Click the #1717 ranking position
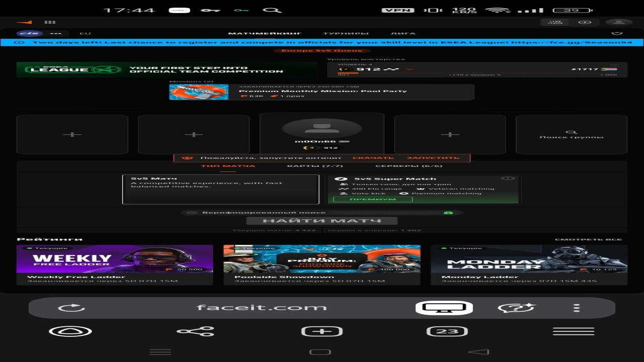644x362 pixels. click(x=585, y=69)
